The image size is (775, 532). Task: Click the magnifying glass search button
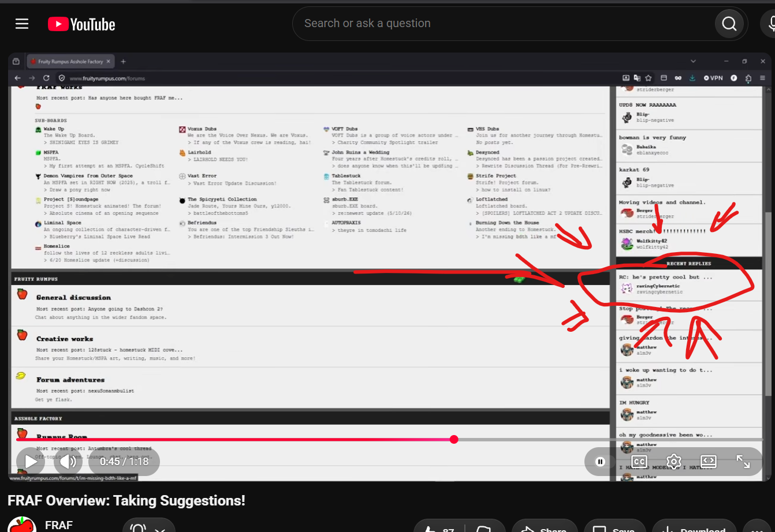pos(729,24)
